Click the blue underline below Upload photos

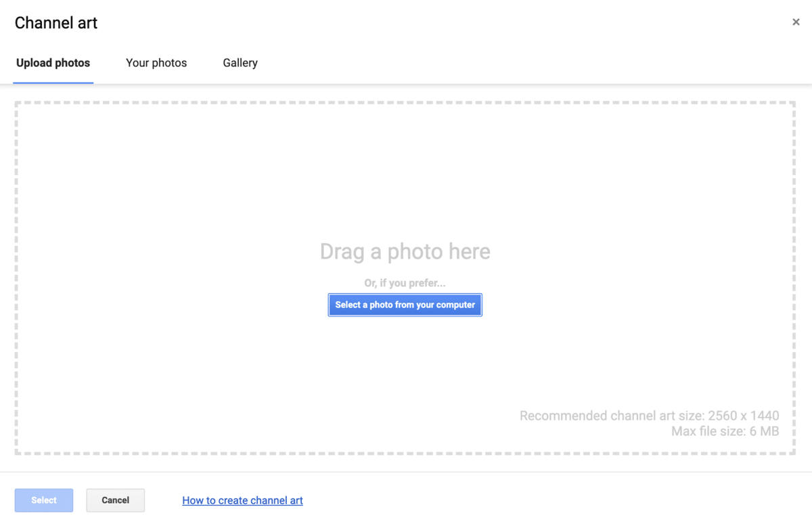(53, 83)
